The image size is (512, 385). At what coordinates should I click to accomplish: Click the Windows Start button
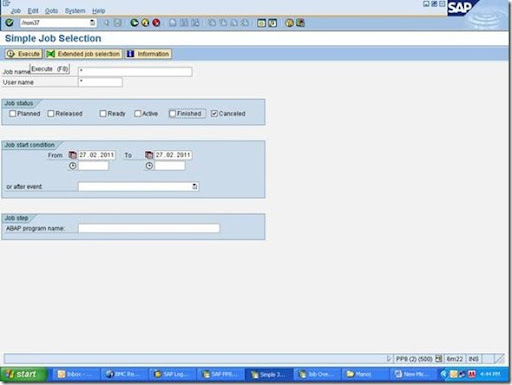pyautogui.click(x=23, y=374)
